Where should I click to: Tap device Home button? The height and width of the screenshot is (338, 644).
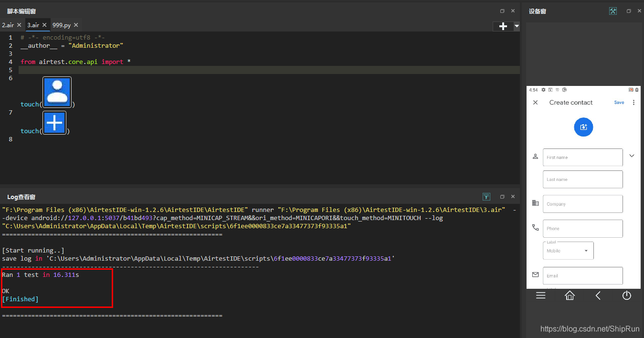(x=570, y=296)
